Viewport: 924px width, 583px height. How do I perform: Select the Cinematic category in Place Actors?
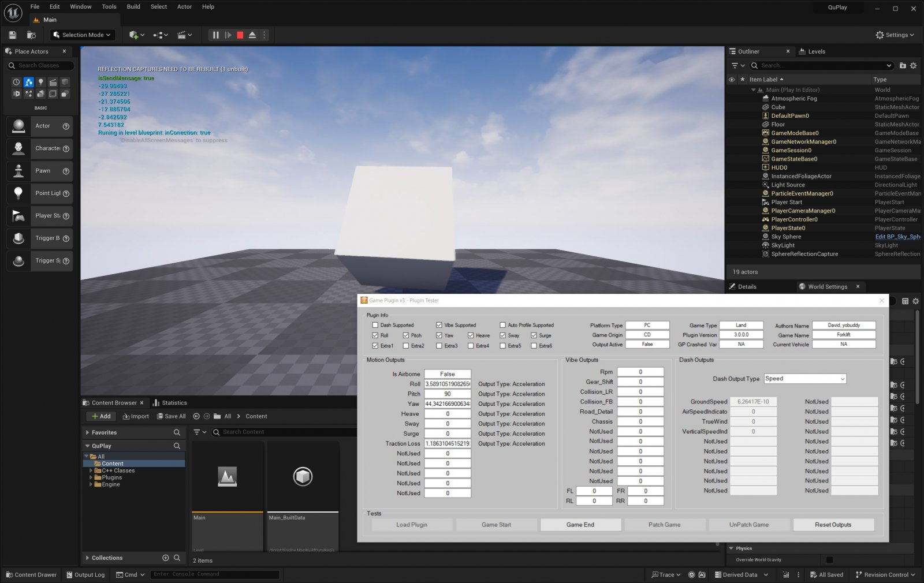53,82
